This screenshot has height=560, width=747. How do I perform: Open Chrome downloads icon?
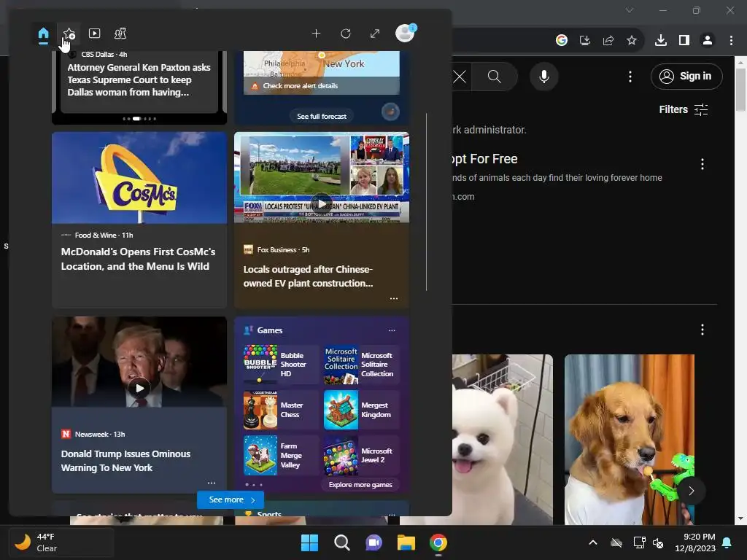point(661,41)
